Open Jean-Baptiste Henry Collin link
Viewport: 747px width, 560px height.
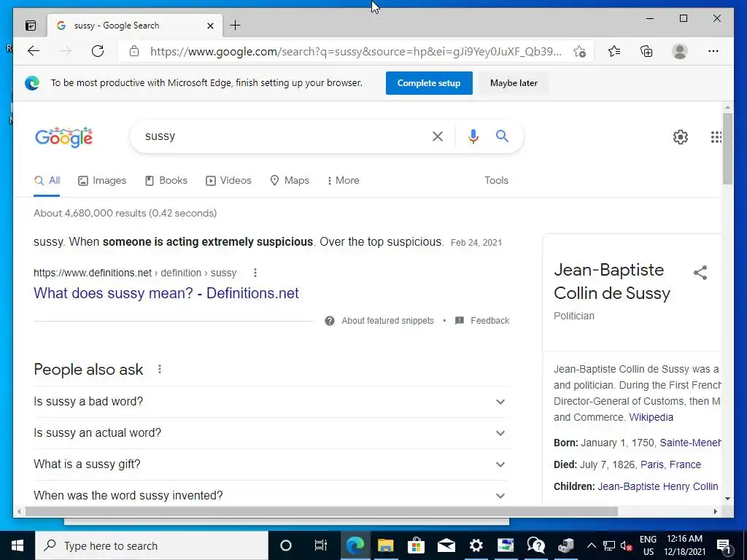[658, 486]
